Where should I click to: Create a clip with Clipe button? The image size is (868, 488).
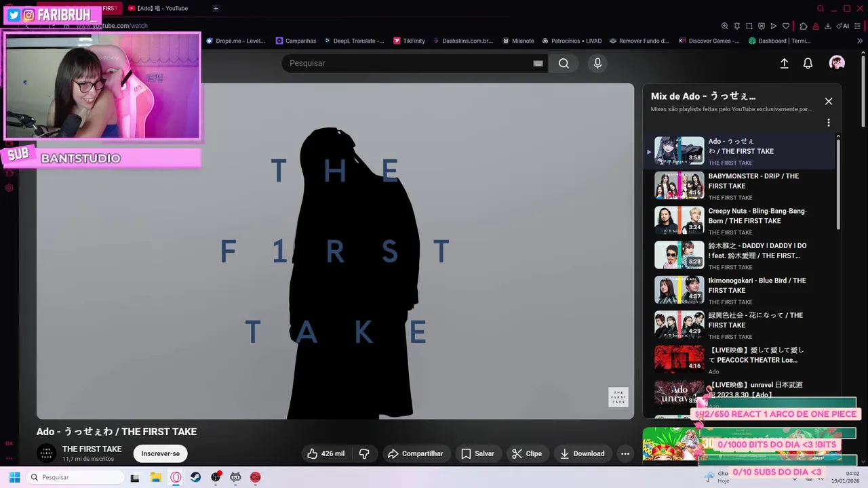(x=527, y=453)
